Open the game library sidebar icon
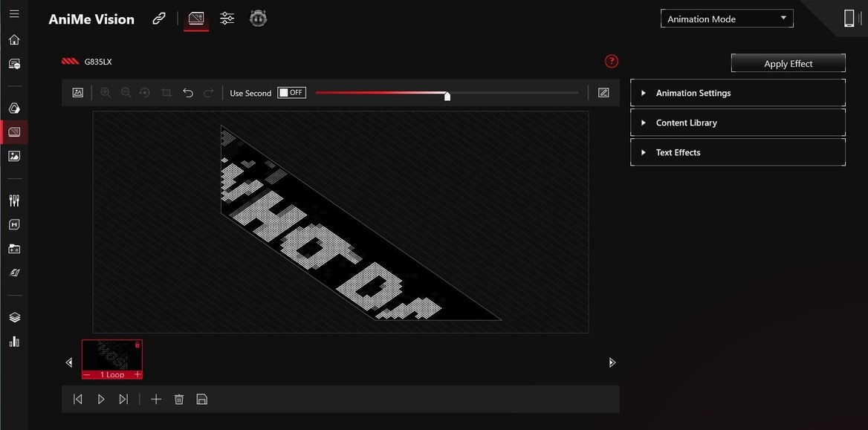Screen dimensions: 868x430 tap(14, 249)
